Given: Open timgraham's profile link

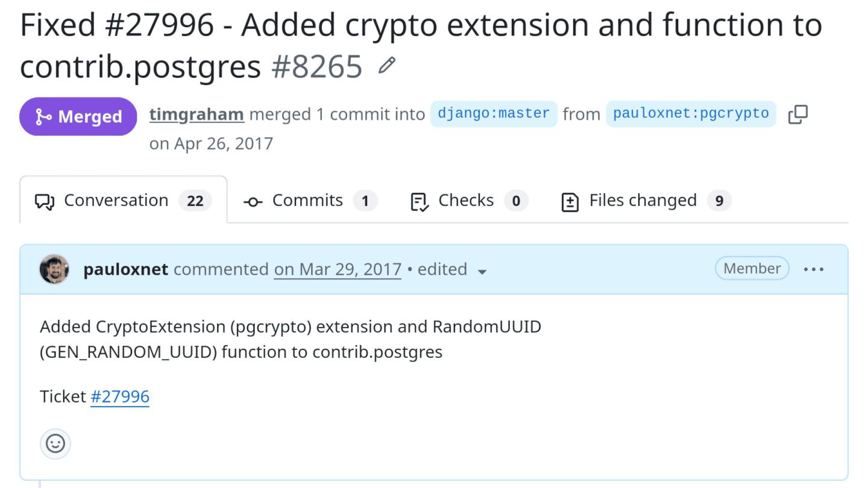Looking at the screenshot, I should (197, 114).
